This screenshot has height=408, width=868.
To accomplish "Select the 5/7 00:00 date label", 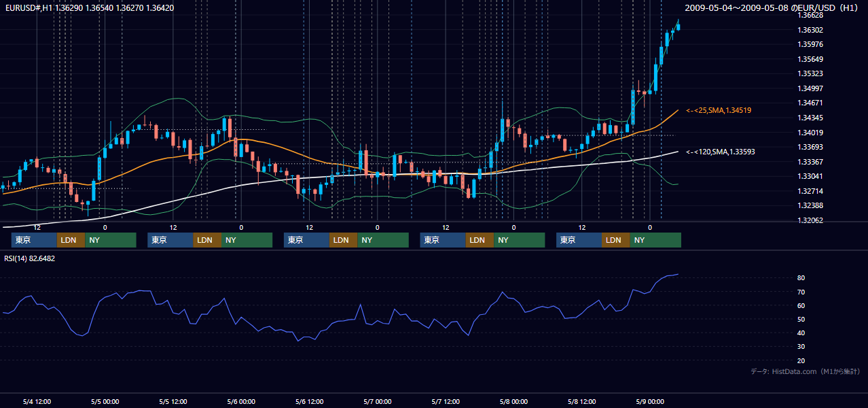I will coord(377,401).
